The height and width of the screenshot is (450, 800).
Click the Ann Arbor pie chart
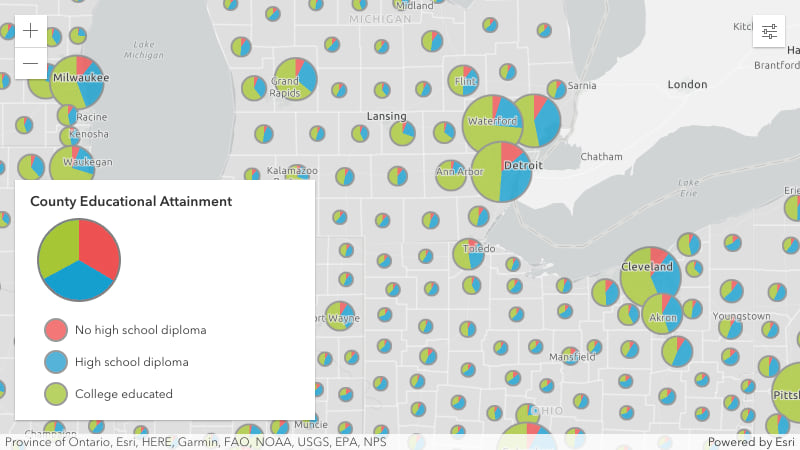coord(451,175)
